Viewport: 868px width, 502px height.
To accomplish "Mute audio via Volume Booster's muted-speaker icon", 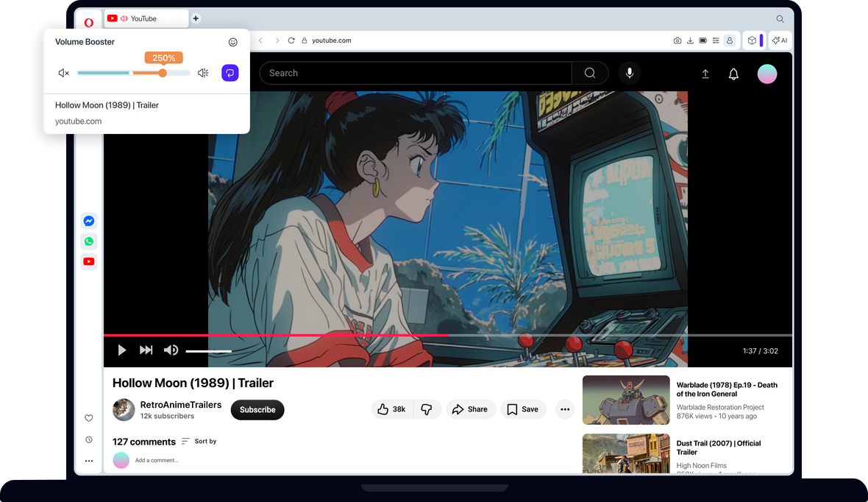I will point(64,73).
